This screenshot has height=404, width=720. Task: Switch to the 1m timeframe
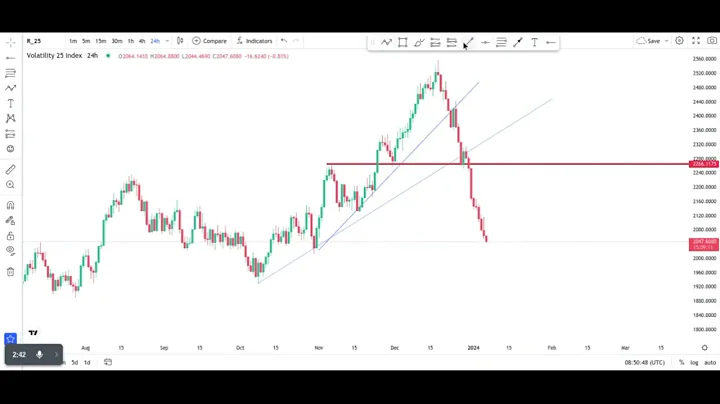(x=73, y=41)
